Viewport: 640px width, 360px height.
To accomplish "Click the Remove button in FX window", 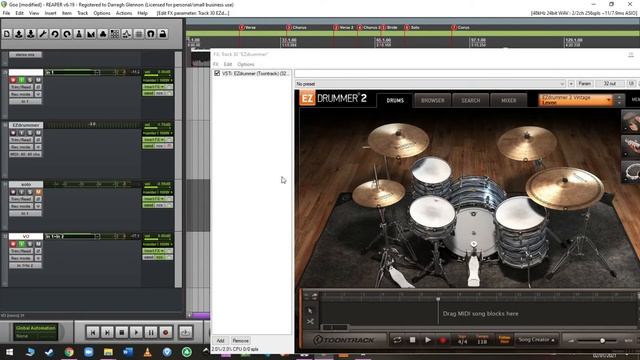I will [241, 340].
